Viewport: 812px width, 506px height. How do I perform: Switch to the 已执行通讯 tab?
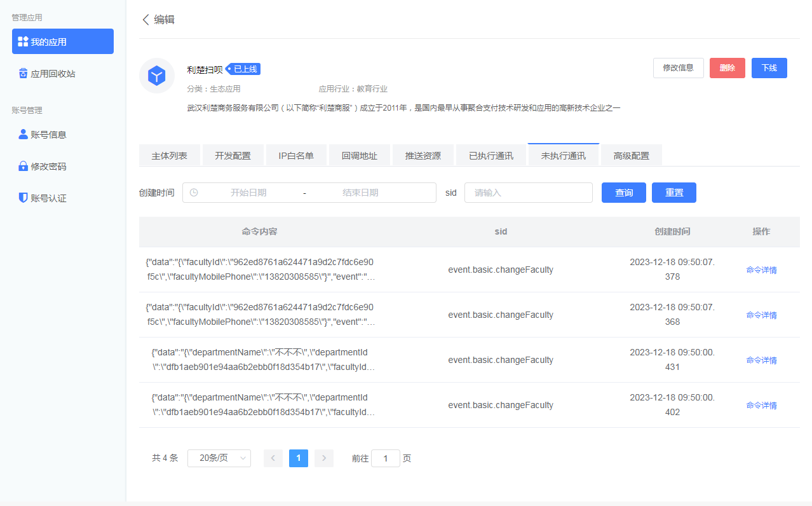click(491, 154)
